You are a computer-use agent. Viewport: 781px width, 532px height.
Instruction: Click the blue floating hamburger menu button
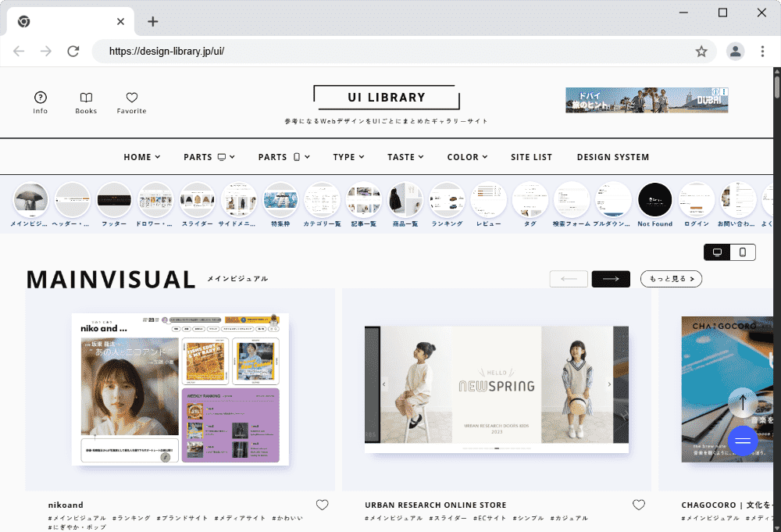point(743,441)
